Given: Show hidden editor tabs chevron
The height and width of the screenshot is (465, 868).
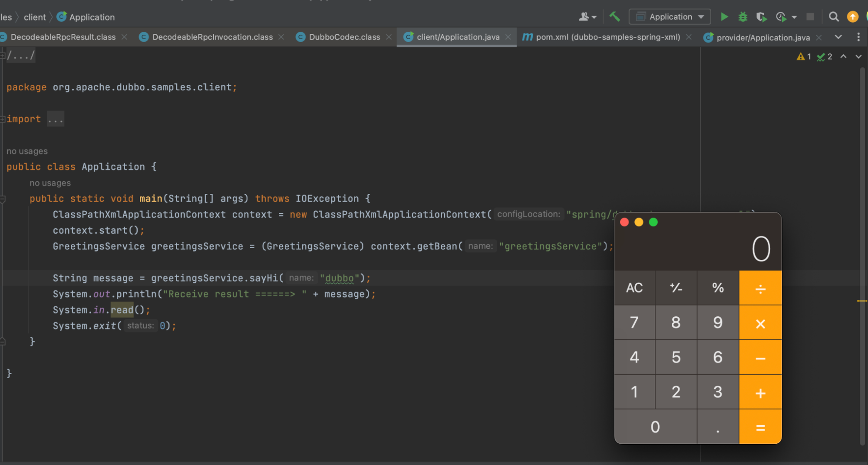Looking at the screenshot, I should point(838,37).
